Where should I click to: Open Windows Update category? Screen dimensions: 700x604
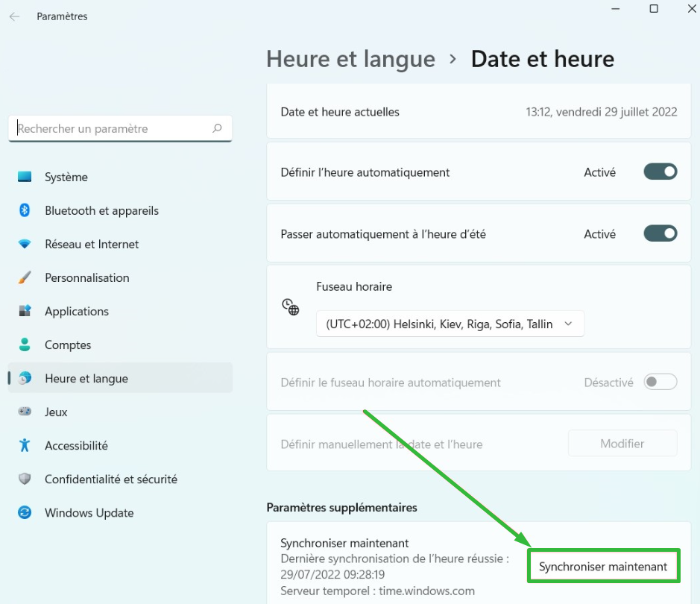pyautogui.click(x=120, y=512)
